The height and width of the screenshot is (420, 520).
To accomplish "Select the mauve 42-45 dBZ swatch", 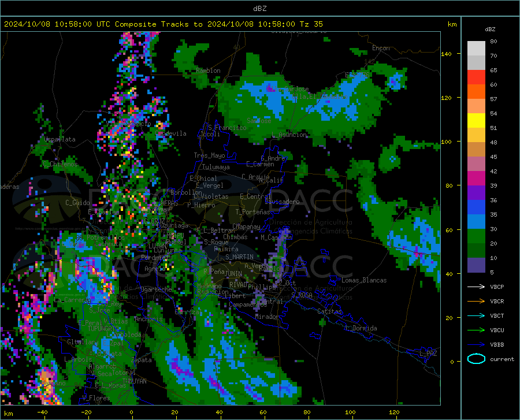I will 476,164.
